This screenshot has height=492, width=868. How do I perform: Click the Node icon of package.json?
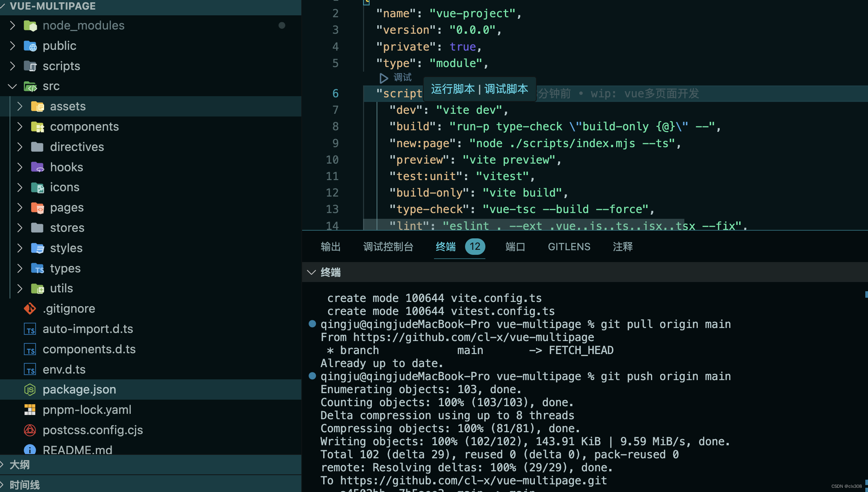coord(30,390)
